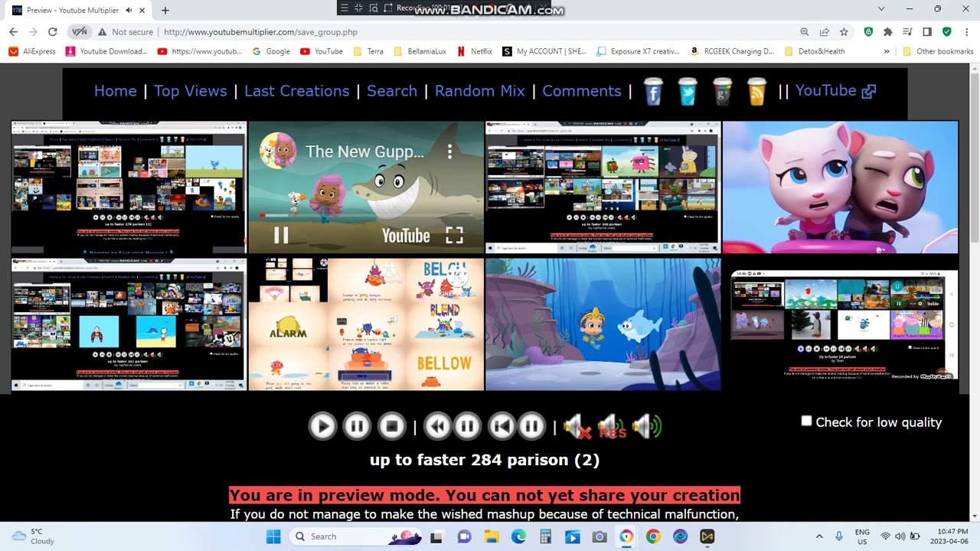The height and width of the screenshot is (551, 980).
Task: Open a new browser tab
Action: tap(165, 10)
